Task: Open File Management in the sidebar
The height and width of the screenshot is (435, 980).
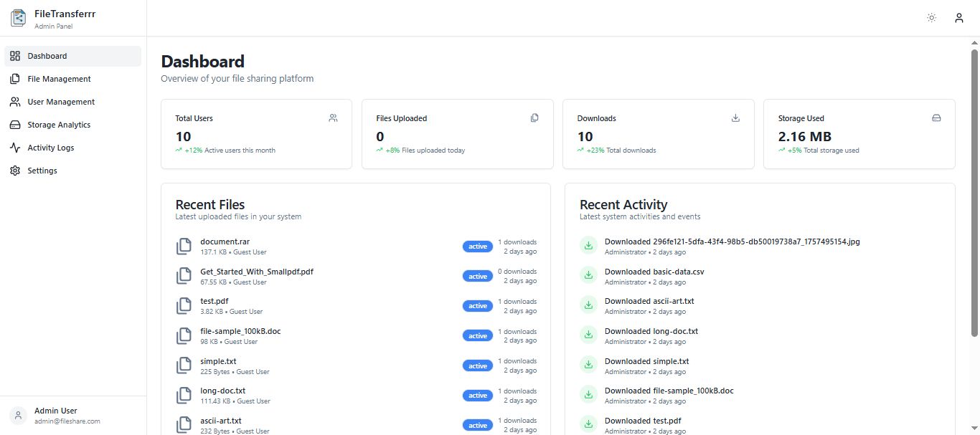Action: [x=59, y=79]
